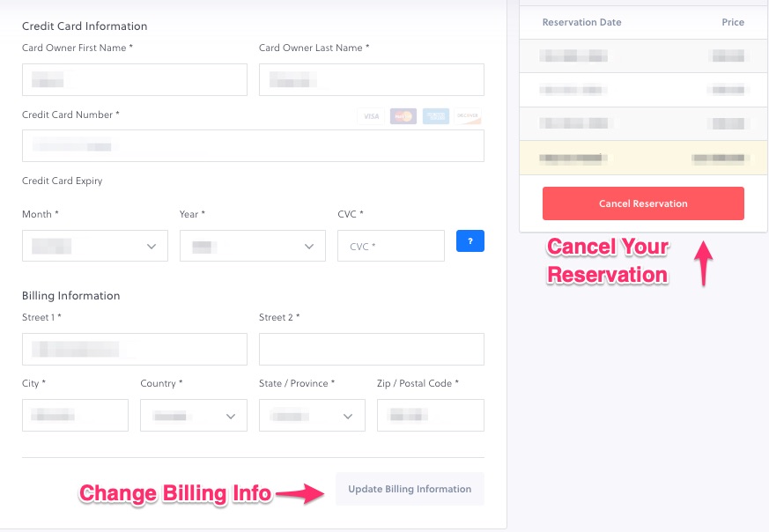Select the Visa card icon
The width and height of the screenshot is (769, 532).
(371, 115)
